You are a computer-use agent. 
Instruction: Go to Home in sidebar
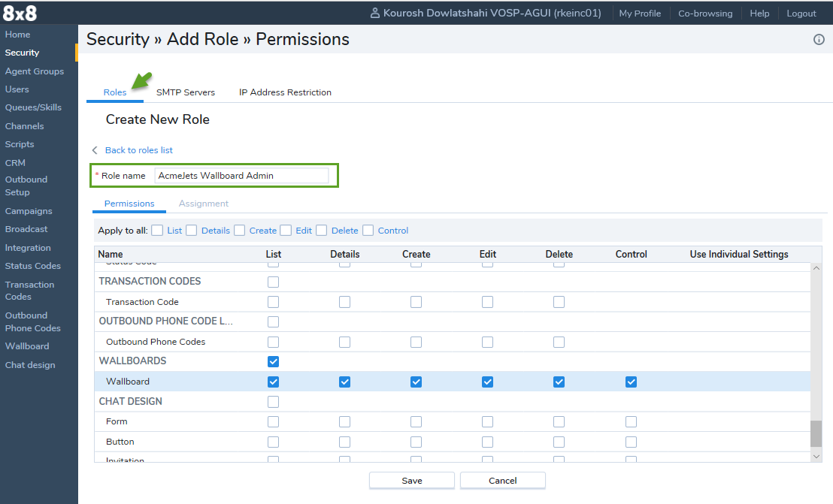click(x=17, y=35)
